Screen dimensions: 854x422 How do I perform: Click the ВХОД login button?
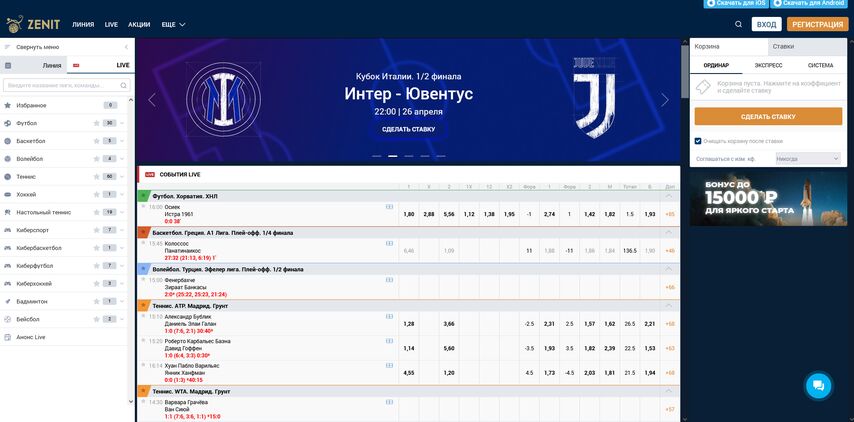[766, 25]
